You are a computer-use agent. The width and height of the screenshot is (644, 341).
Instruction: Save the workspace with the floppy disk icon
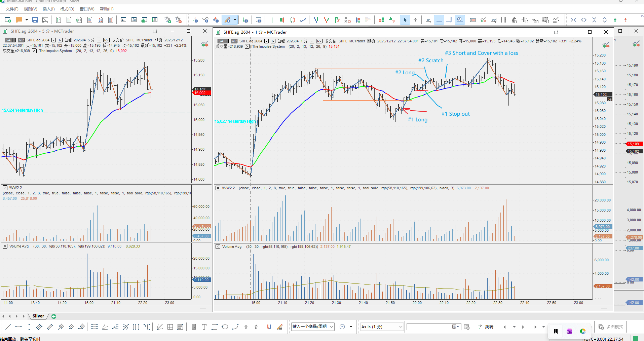tap(35, 20)
